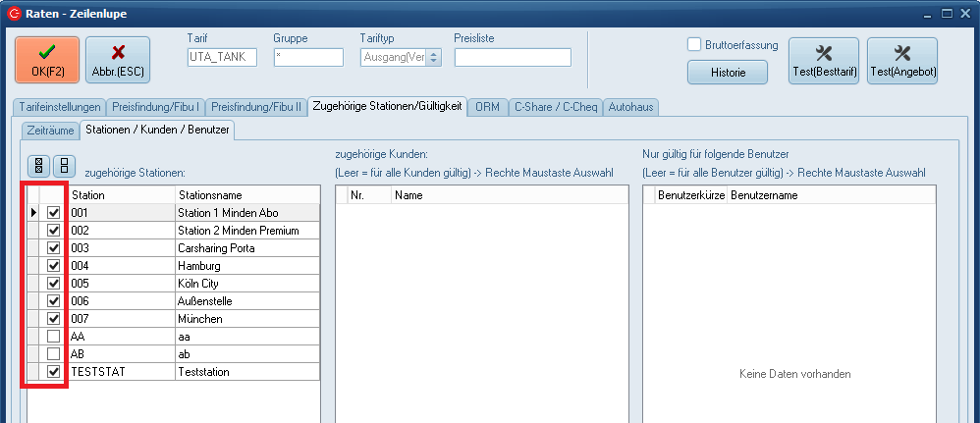
Task: Open the Tarifeinstellungen tab
Action: [58, 106]
